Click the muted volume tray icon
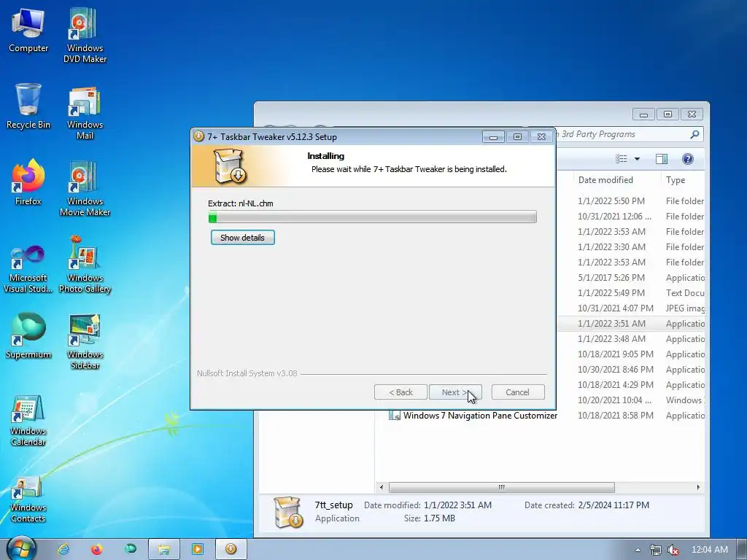The height and width of the screenshot is (560, 747). point(673,550)
